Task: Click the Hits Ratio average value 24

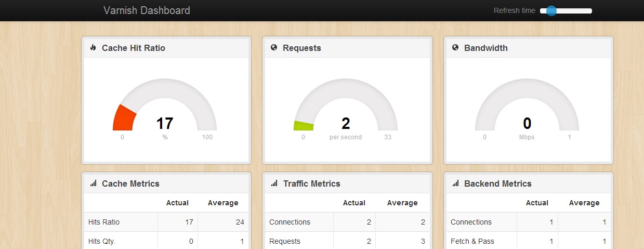Action: coord(240,222)
